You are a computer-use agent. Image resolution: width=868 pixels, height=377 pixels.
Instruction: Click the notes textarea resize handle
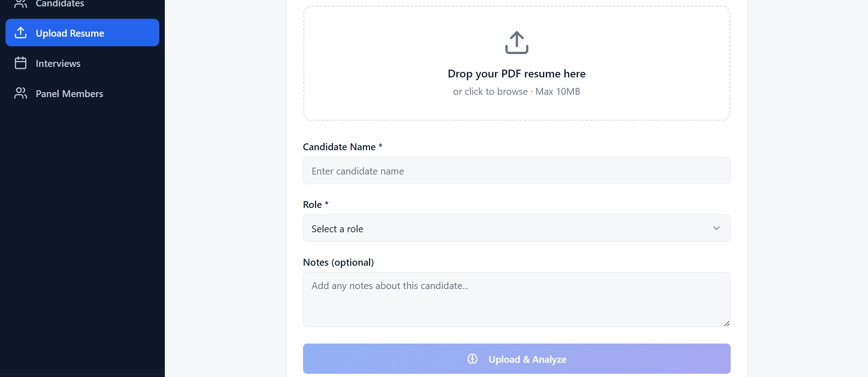(x=727, y=323)
